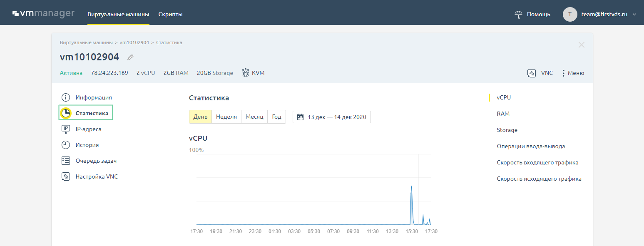Click the Статистика breadcrumb text
The image size is (644, 246).
coord(169,42)
